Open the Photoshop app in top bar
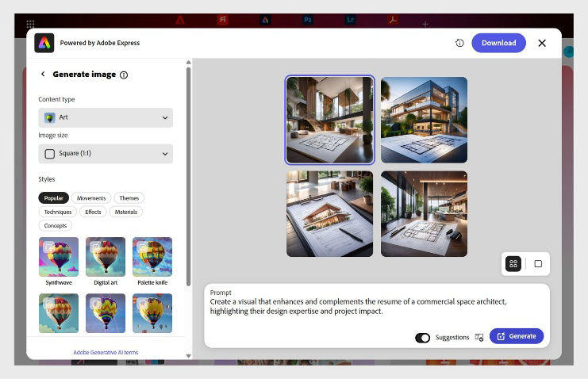The image size is (588, 379). (x=308, y=20)
